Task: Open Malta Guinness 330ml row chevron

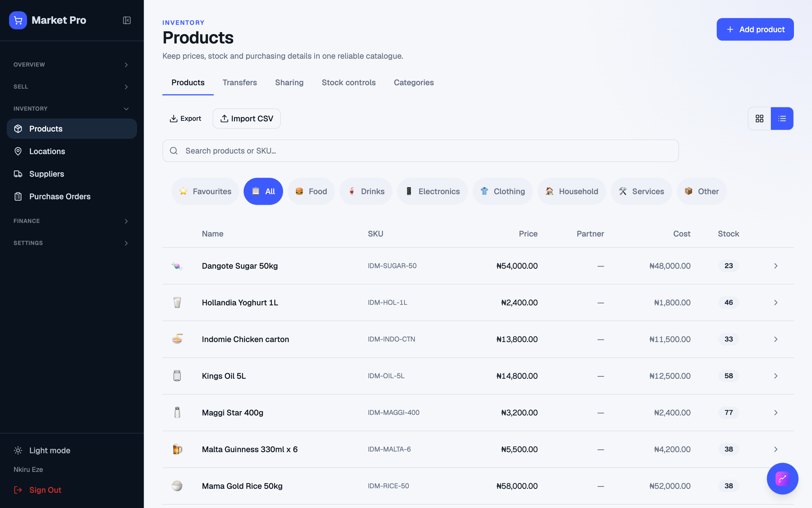Action: tap(776, 449)
